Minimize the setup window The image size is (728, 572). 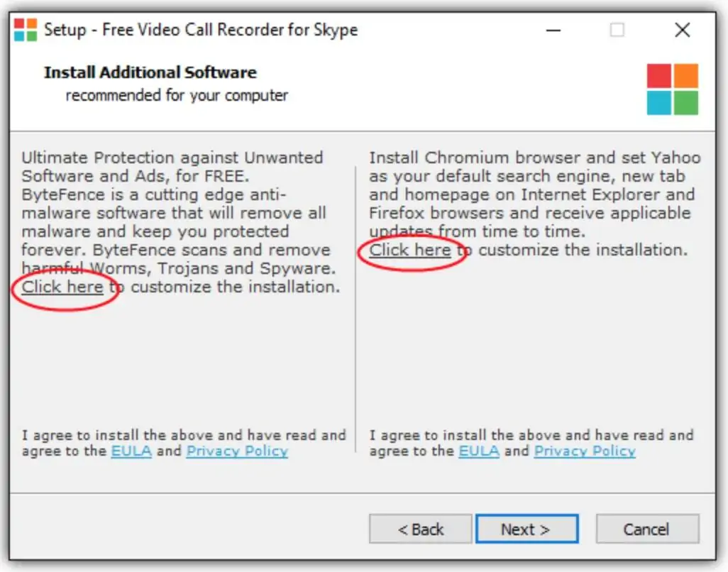pyautogui.click(x=553, y=31)
